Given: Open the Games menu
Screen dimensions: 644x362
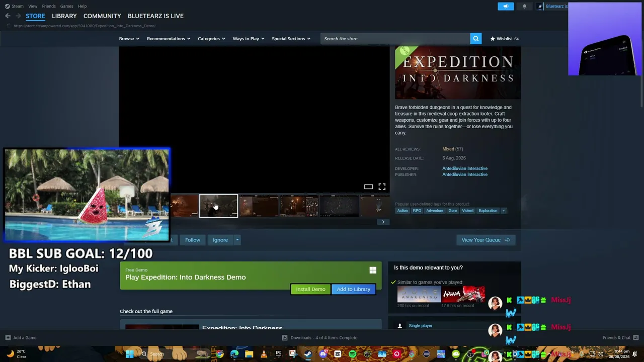Looking at the screenshot, I should [66, 7].
